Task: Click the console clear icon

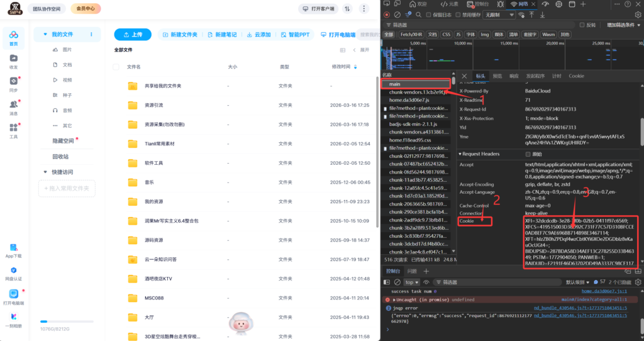Action: point(397,282)
